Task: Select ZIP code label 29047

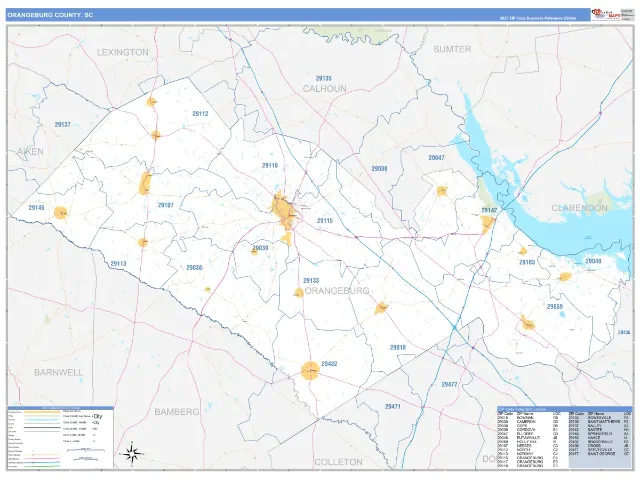Action: click(436, 158)
